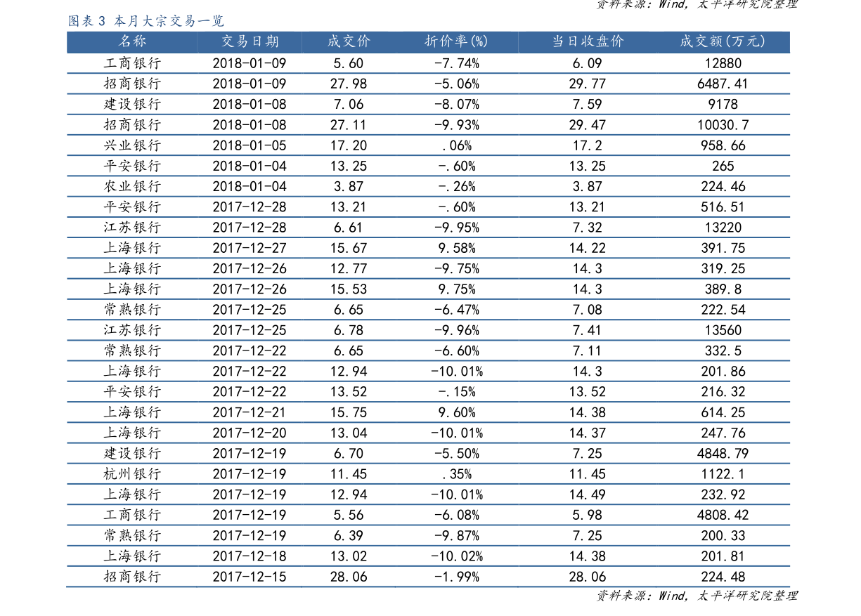Select the amount 200.33 cell
861x616 pixels.
point(723,535)
